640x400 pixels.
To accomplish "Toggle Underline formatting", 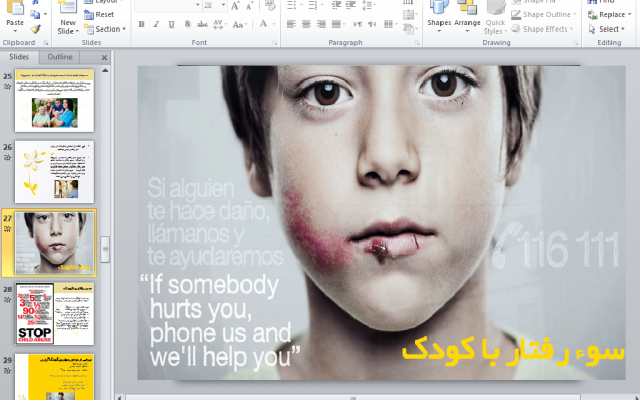I will pyautogui.click(x=171, y=24).
